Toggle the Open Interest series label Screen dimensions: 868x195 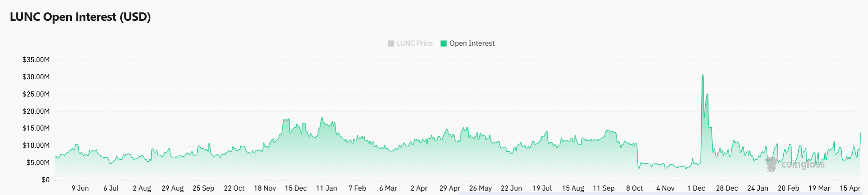tap(472, 43)
